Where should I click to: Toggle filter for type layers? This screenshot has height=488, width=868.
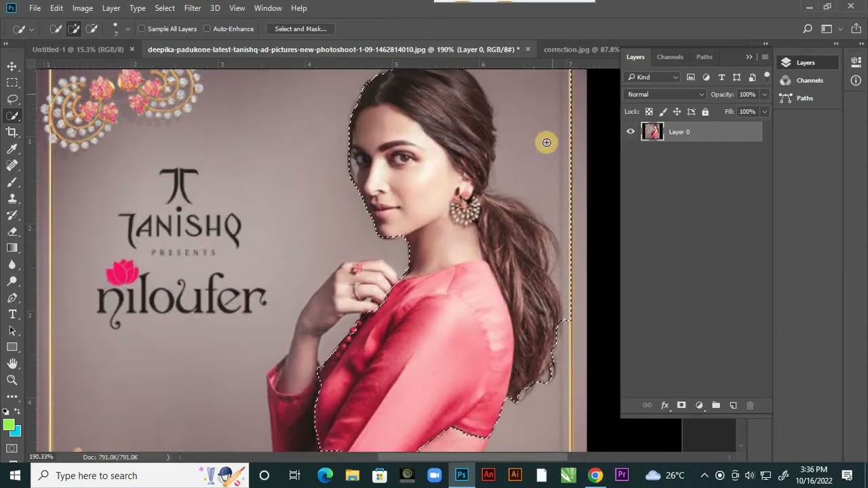(722, 77)
